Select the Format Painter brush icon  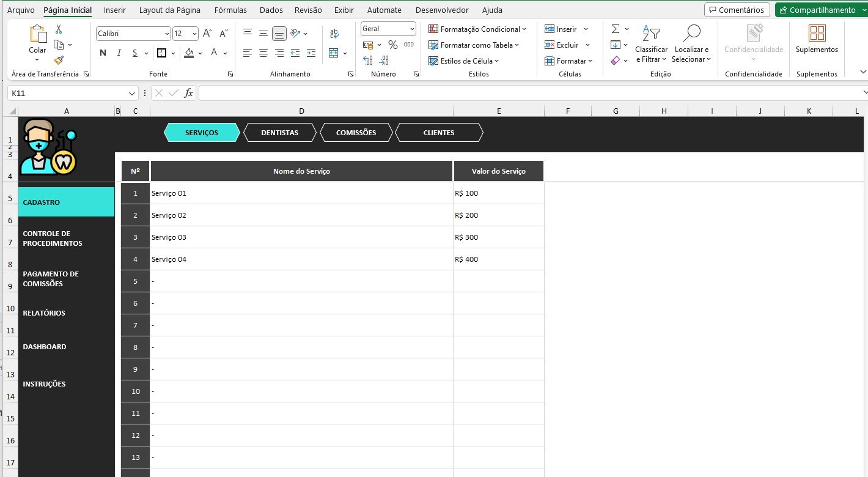click(59, 60)
